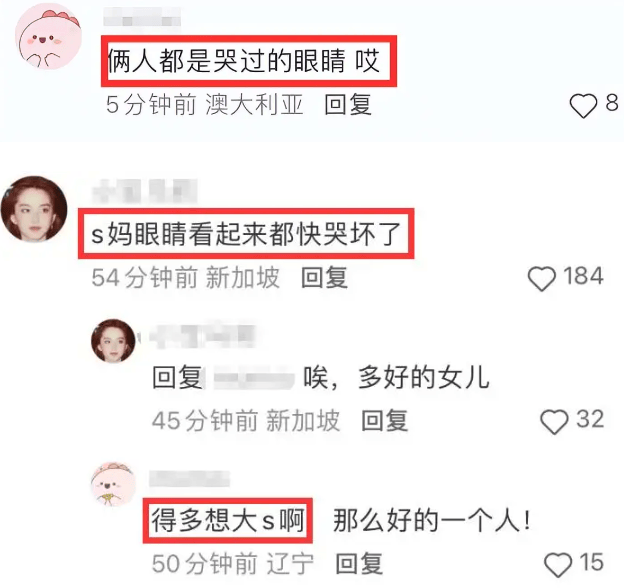Tap heart on comment with 32 likes
Screen dimensions: 624x588
[x=554, y=421]
